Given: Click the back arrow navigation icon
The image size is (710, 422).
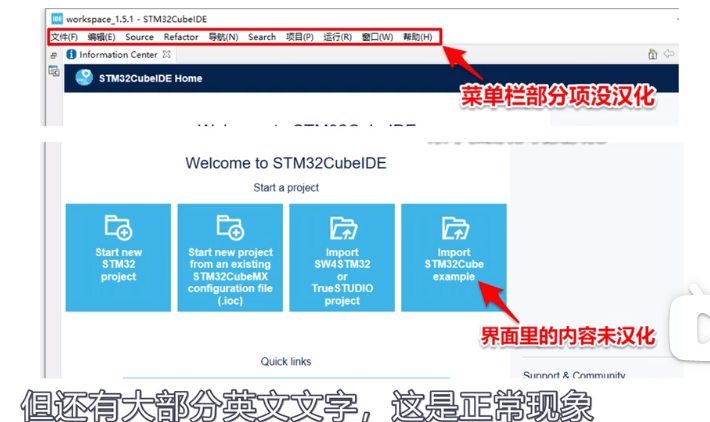Looking at the screenshot, I should pos(669,54).
